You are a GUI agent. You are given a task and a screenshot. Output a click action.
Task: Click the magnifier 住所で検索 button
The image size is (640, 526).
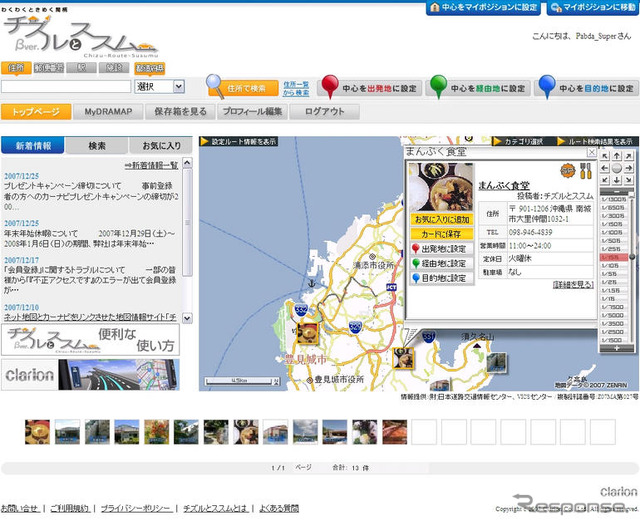[x=242, y=87]
